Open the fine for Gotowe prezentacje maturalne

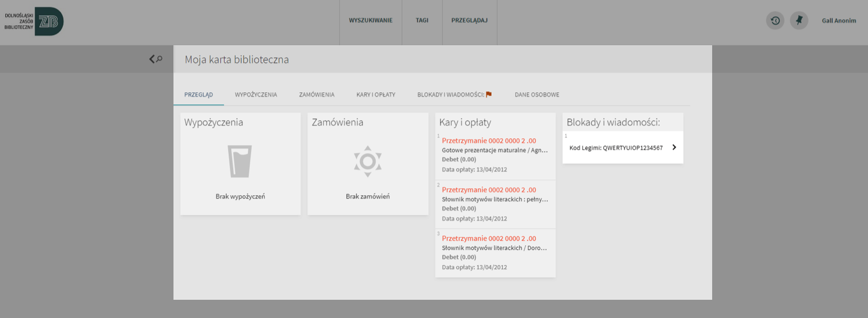point(495,155)
